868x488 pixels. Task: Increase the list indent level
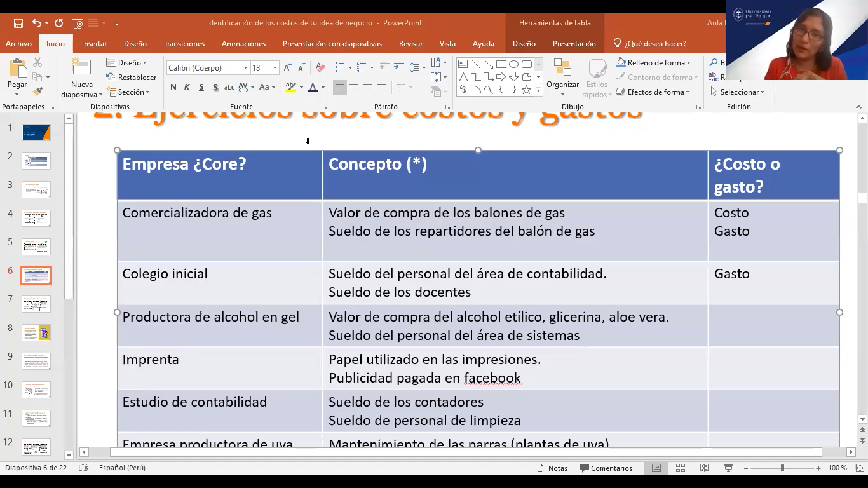coord(399,67)
